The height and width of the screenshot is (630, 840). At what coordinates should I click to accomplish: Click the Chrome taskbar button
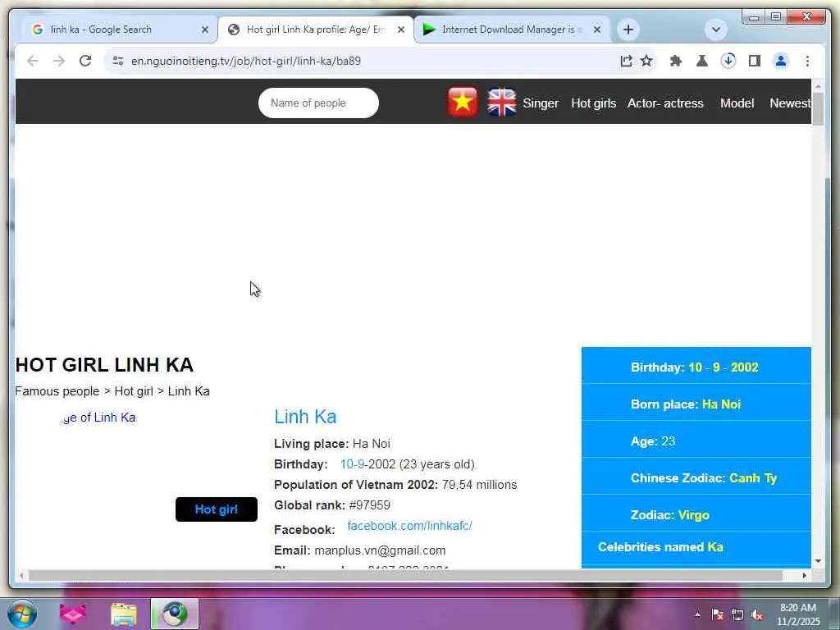[175, 614]
